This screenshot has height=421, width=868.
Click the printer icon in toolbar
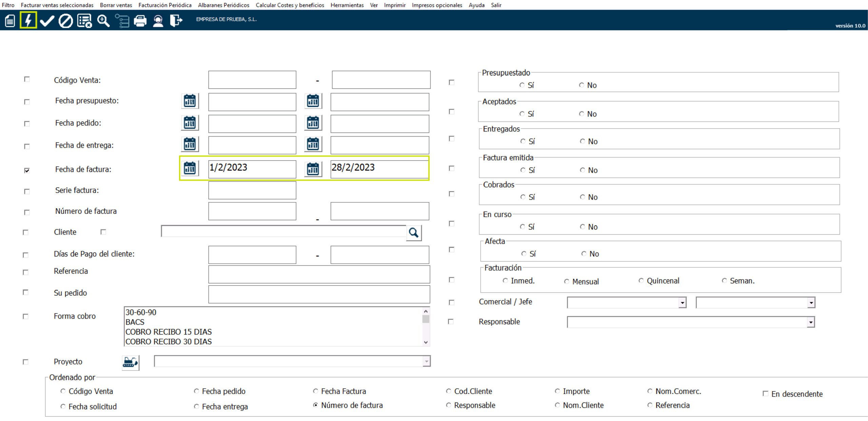pyautogui.click(x=140, y=21)
